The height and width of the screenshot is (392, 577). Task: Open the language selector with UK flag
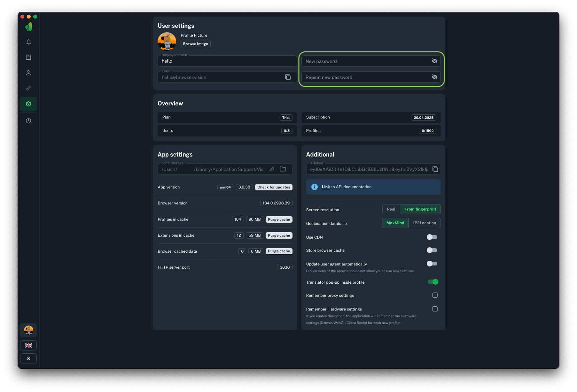click(28, 345)
